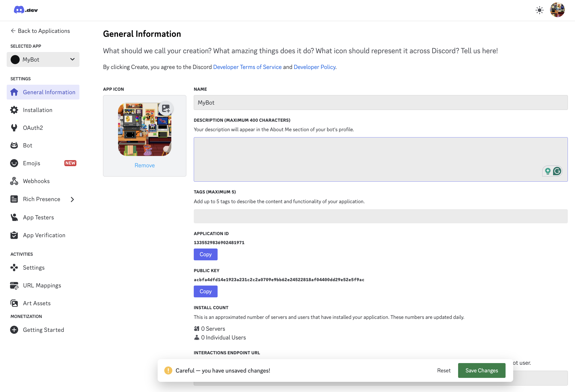Expand the Rich Presence submenu chevron
Image resolution: width=575 pixels, height=392 pixels.
pos(72,199)
